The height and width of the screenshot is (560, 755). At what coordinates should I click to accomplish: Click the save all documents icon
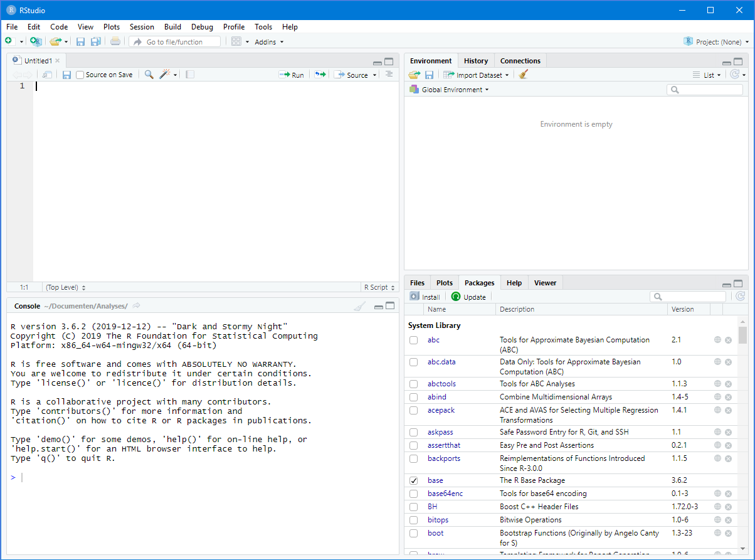pos(96,42)
